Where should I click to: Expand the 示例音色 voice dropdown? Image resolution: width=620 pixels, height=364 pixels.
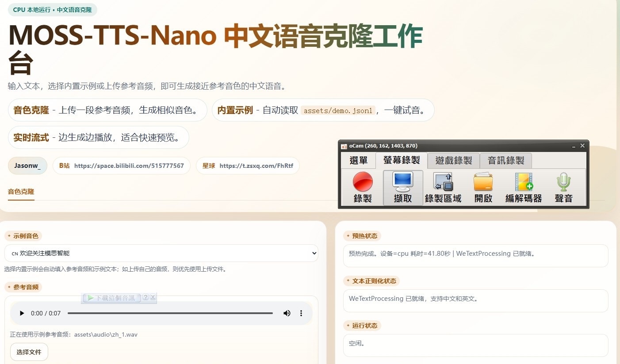(161, 253)
